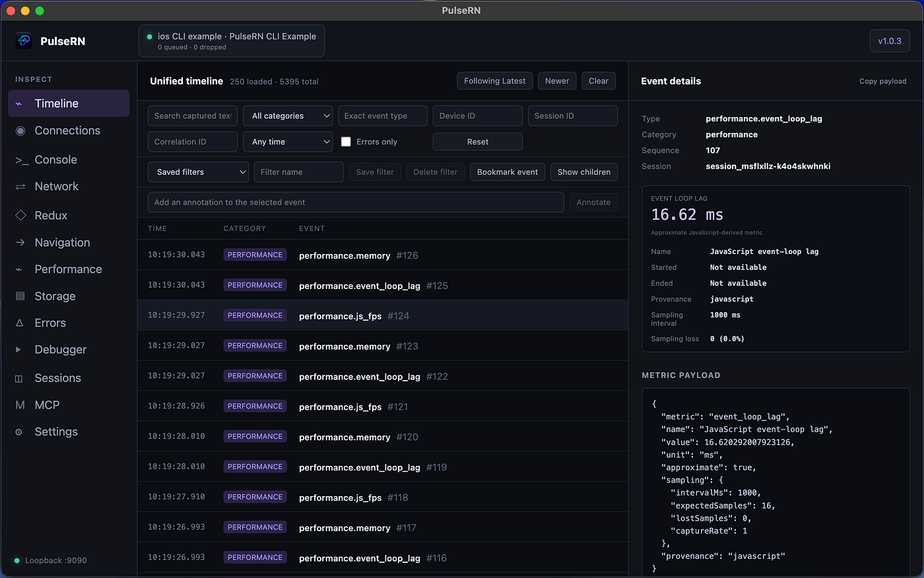
Task: Click the Copy payload link
Action: pyautogui.click(x=882, y=81)
